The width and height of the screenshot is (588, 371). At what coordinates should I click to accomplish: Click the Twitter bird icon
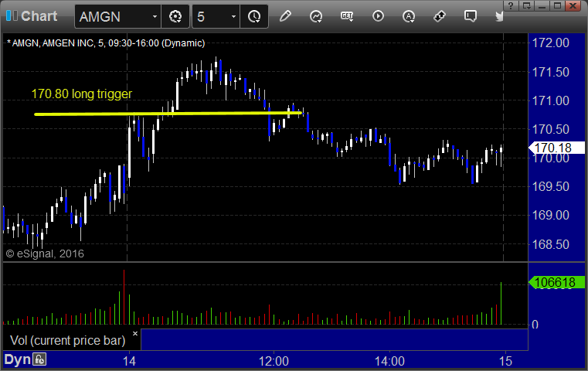click(499, 16)
